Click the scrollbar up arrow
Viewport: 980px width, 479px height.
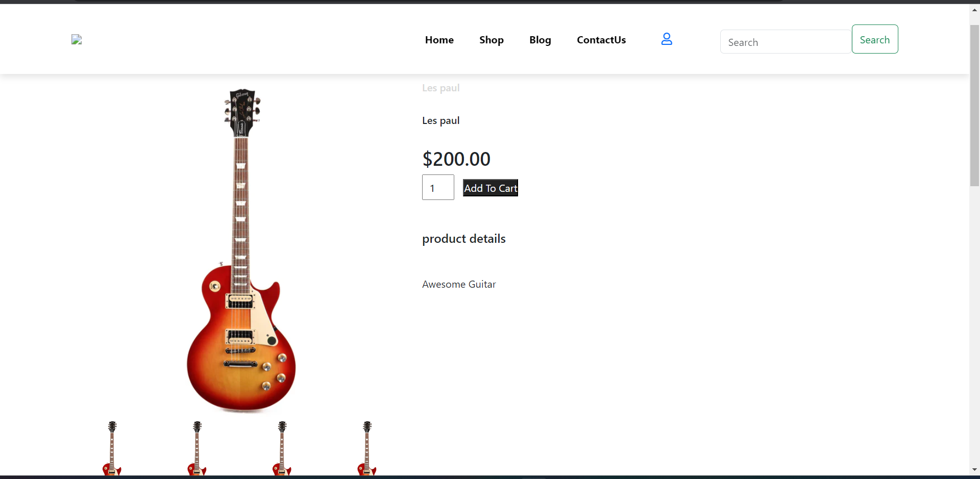point(974,10)
